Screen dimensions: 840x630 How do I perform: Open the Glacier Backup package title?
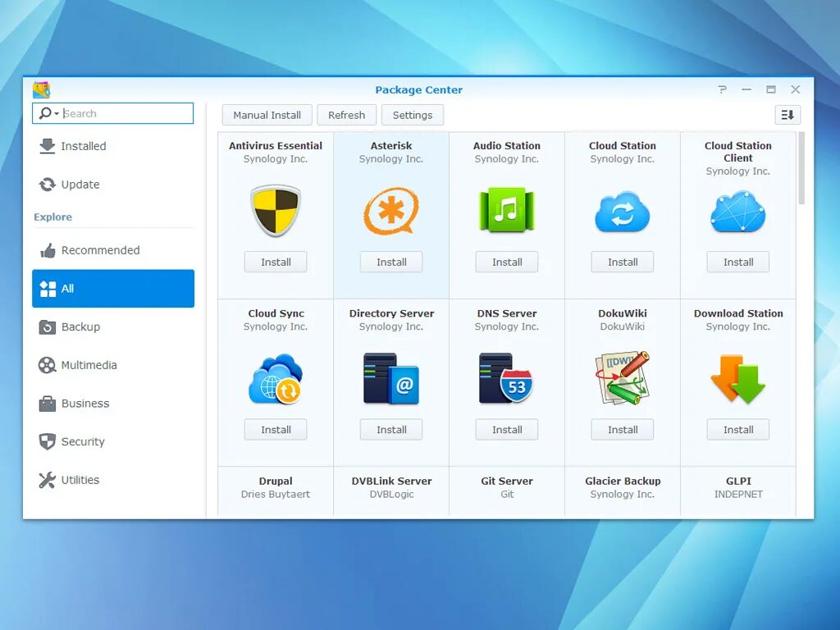(623, 481)
